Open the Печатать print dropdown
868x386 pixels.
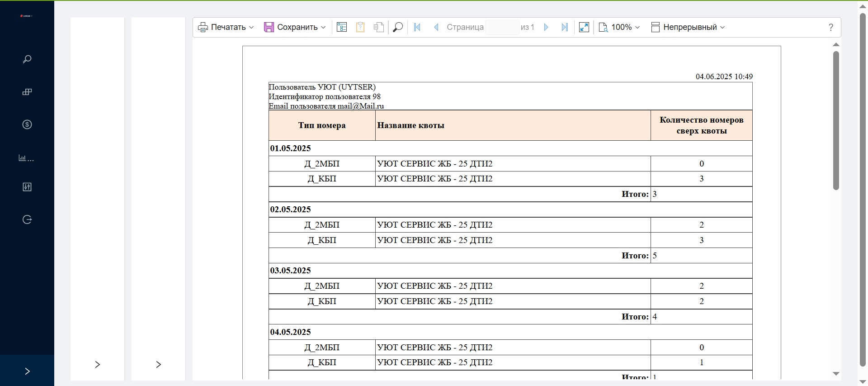[x=226, y=28]
